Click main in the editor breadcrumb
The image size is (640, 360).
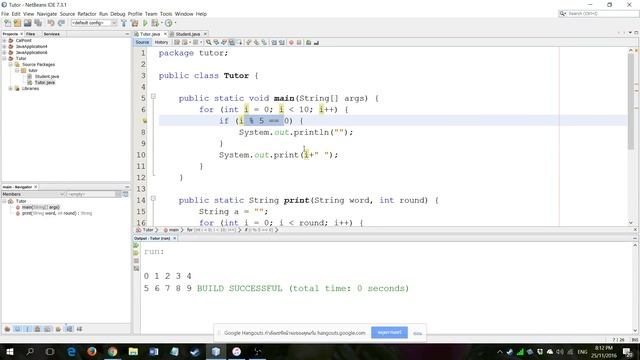173,230
